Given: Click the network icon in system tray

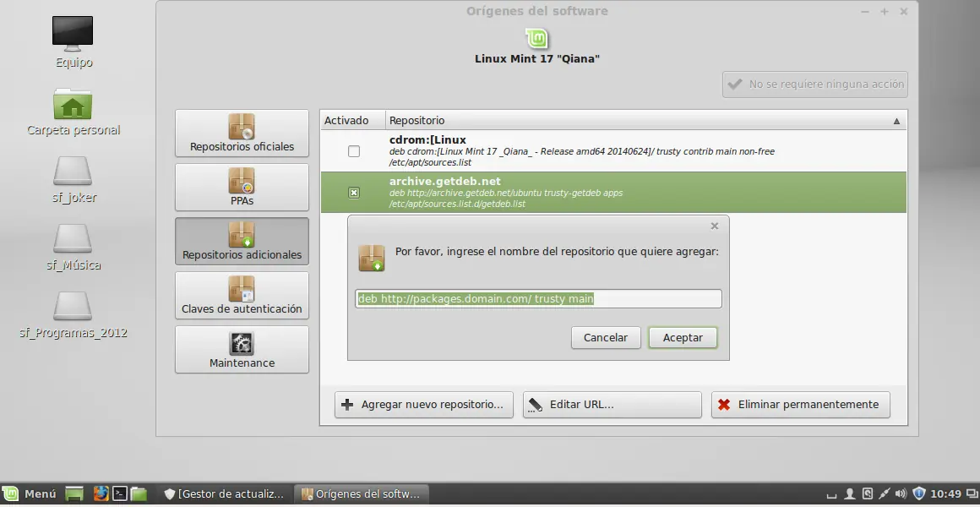Looking at the screenshot, I should [885, 493].
